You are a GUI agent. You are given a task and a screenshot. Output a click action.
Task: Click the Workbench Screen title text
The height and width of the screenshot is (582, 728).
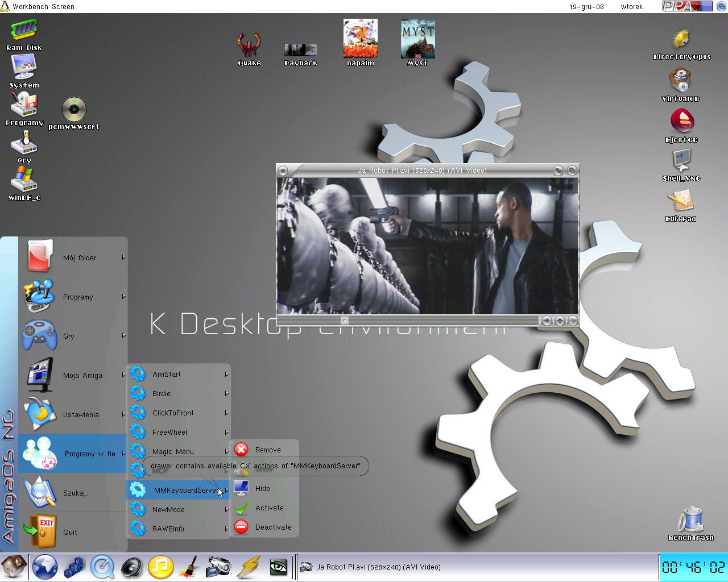pyautogui.click(x=43, y=7)
